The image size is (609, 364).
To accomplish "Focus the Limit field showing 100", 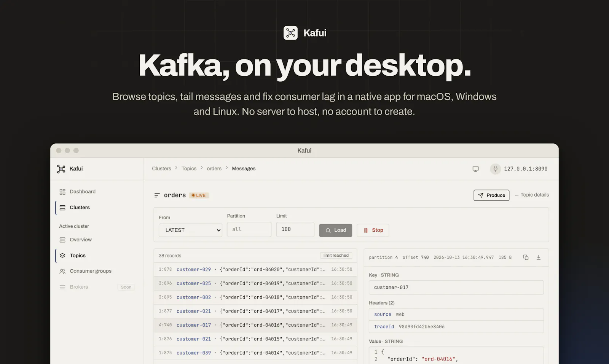I will pyautogui.click(x=295, y=229).
